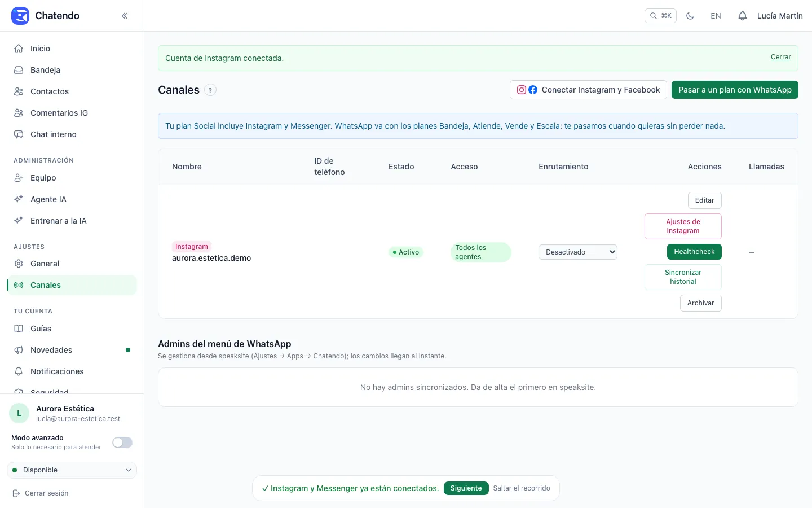Image resolution: width=812 pixels, height=508 pixels.
Task: Click the Equipo icon
Action: click(19, 178)
